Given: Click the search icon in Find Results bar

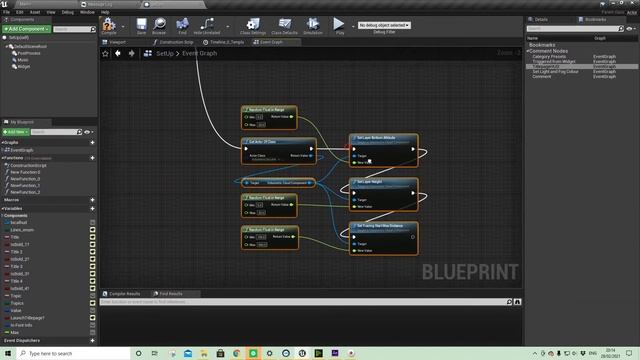Looking at the screenshot, I should click(509, 302).
